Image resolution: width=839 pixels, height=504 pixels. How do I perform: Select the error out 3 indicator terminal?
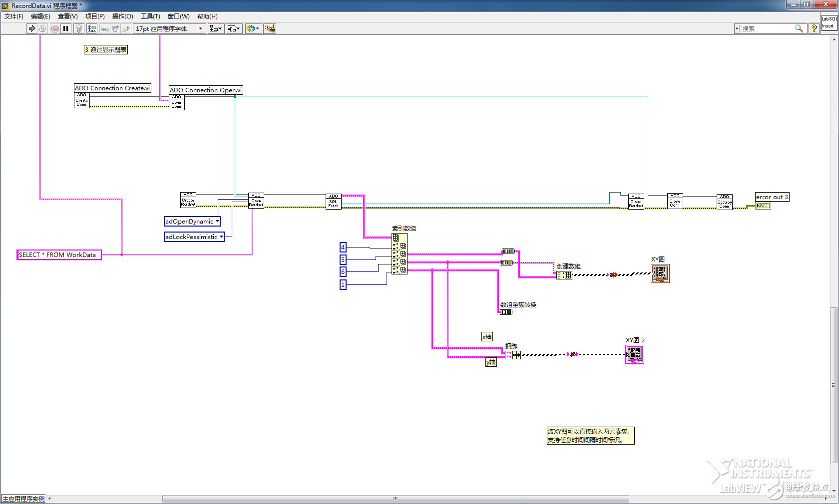(x=763, y=206)
